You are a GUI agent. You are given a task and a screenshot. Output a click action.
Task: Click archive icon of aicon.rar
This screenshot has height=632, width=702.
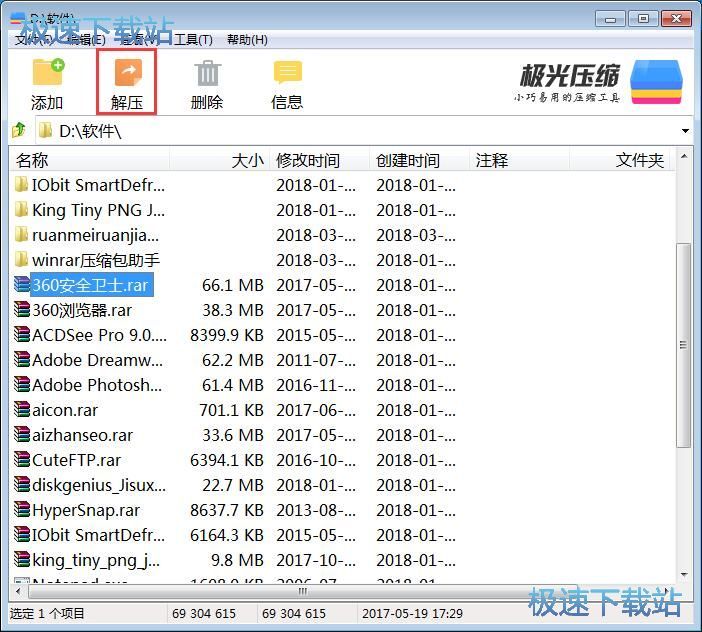(22, 410)
